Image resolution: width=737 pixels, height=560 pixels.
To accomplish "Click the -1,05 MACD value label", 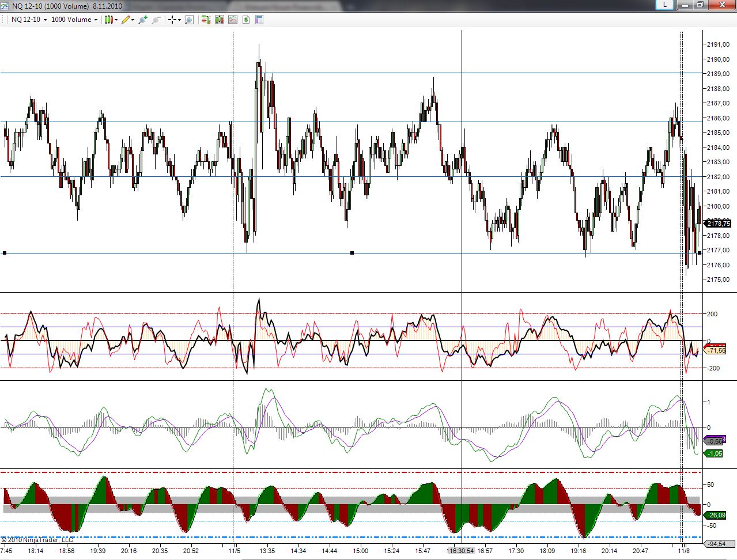I will click(714, 453).
